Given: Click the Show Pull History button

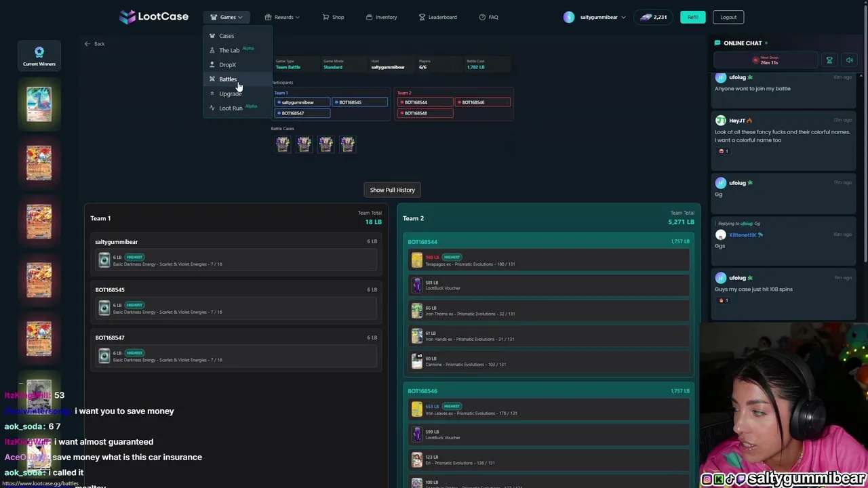Looking at the screenshot, I should point(392,190).
